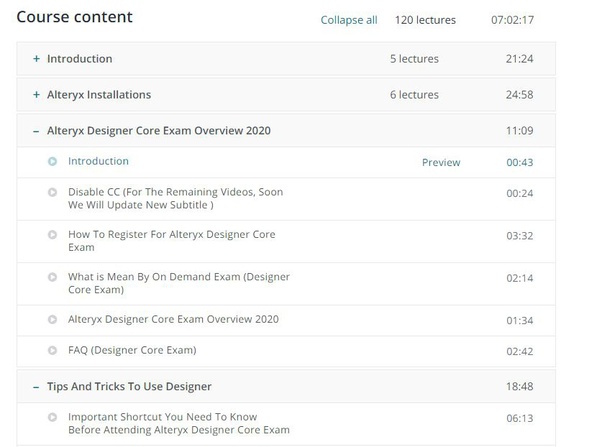Viewport: 602px width, 447px height.
Task: Collapse Tips And Tricks To Use Designer minus sign
Action: [36, 387]
